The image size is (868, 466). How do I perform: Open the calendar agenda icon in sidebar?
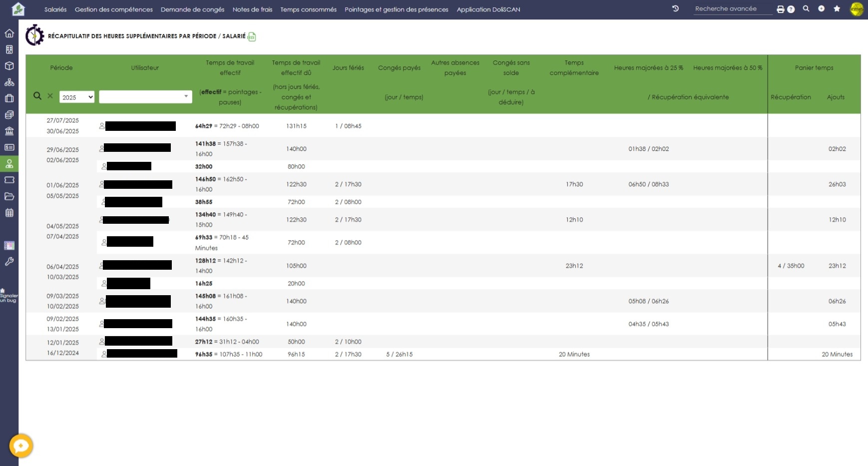coord(9,213)
